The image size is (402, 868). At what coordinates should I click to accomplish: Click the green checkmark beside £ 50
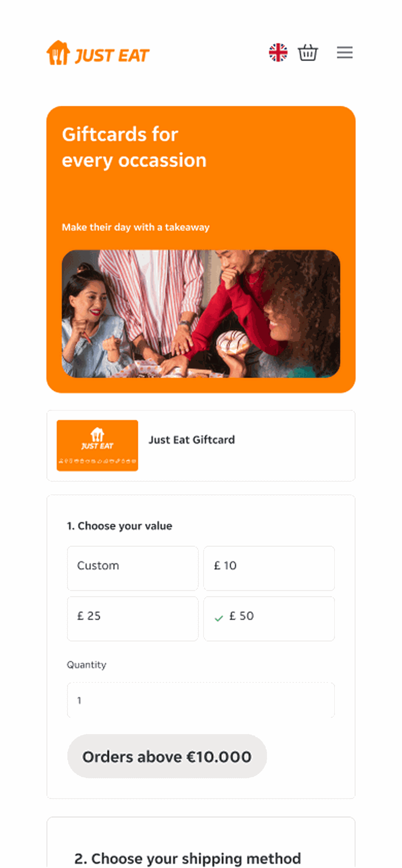pos(219,618)
